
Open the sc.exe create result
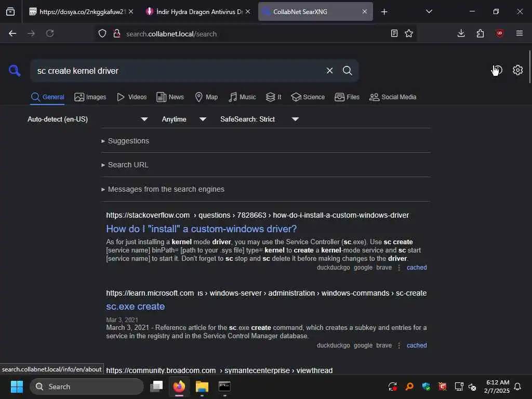click(x=136, y=307)
